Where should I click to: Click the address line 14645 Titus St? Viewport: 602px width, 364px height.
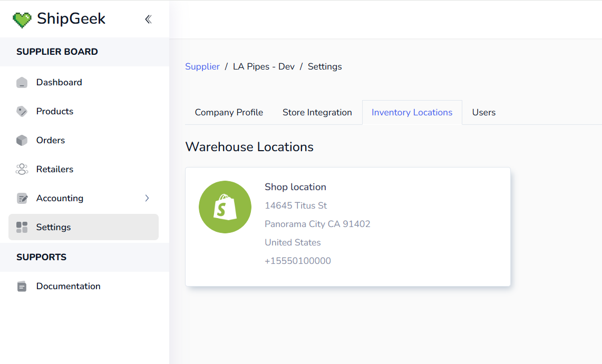(296, 205)
